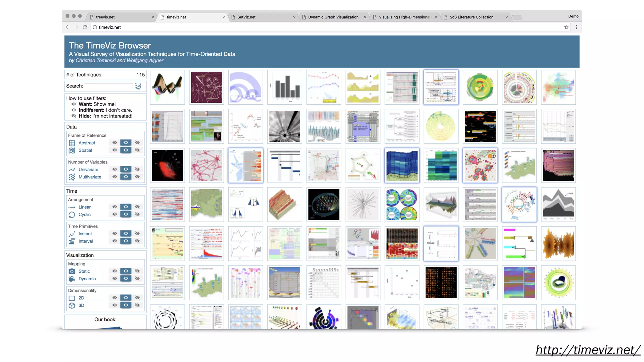The image size is (644, 362).
Task: Click the Demo profile button
Action: [x=573, y=16]
